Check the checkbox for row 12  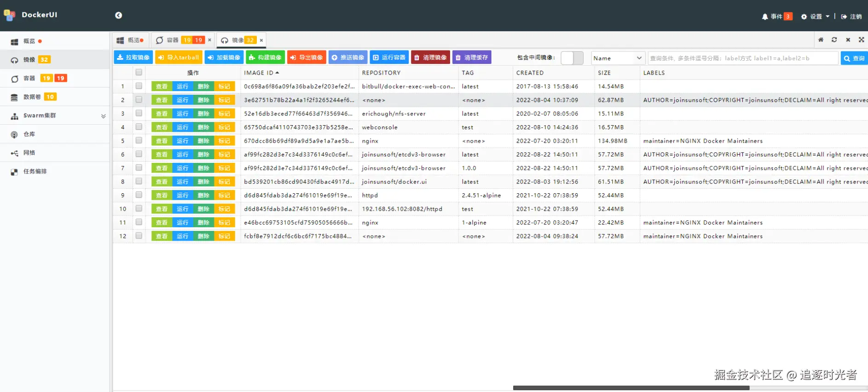(x=139, y=236)
